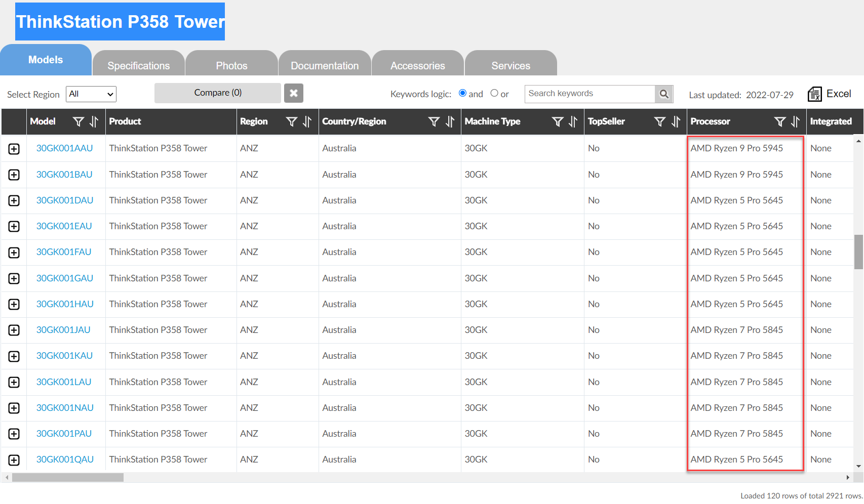Click the ThinkStation P358 Tower title

tap(120, 22)
